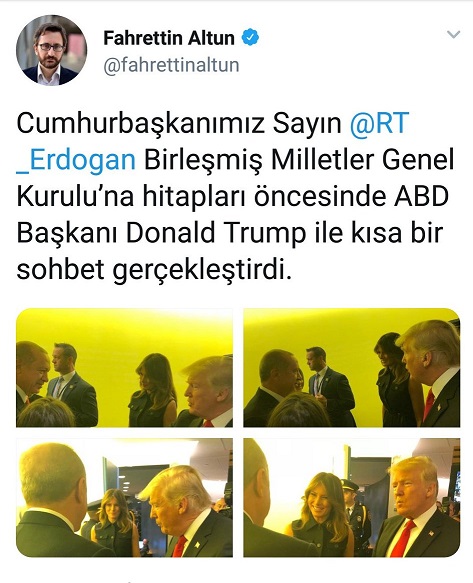473x583 pixels.
Task: Open the top-left yellow-background photo
Action: 124,367
